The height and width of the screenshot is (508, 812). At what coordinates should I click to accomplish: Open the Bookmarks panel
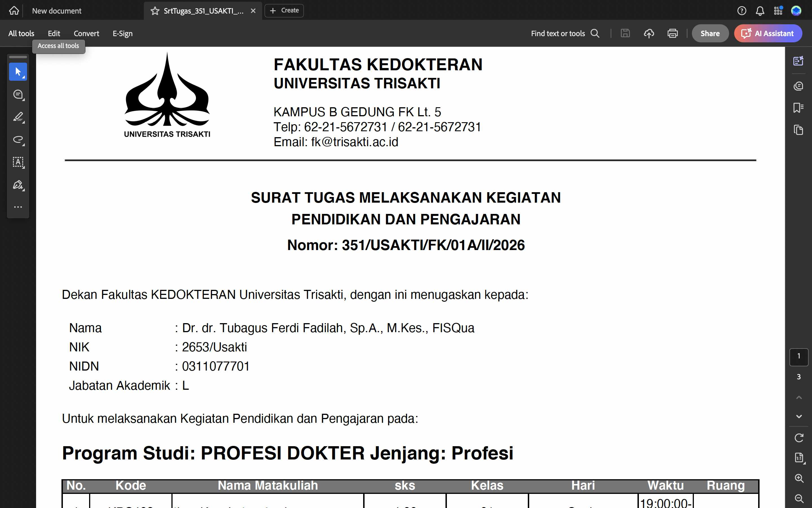click(798, 108)
